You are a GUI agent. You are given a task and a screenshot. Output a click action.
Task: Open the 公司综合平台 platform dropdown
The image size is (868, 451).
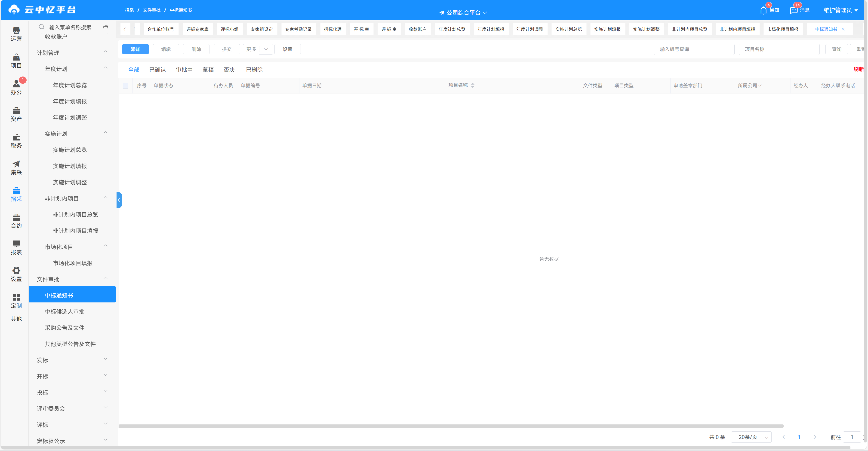(x=463, y=12)
